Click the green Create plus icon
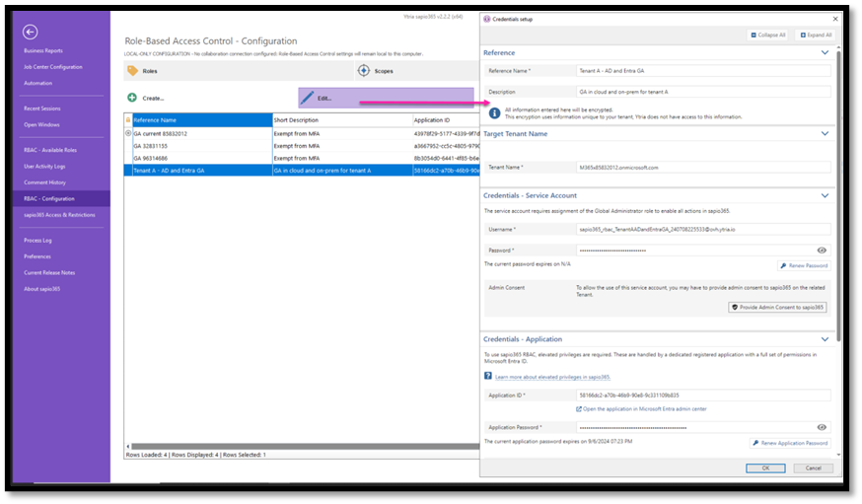The image size is (862, 504). coord(132,98)
